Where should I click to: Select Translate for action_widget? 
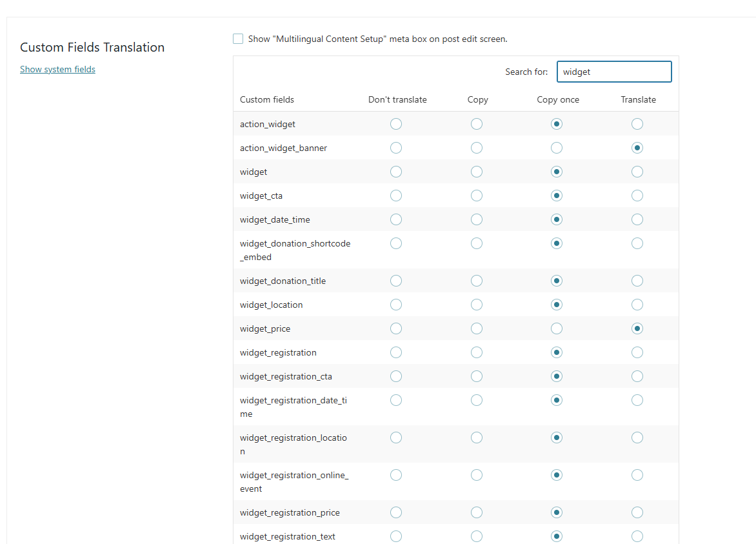637,124
